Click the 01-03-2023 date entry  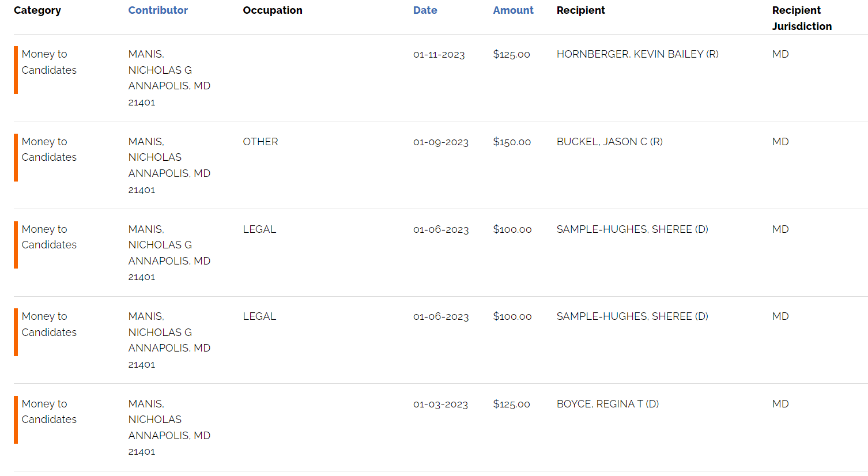click(x=440, y=405)
